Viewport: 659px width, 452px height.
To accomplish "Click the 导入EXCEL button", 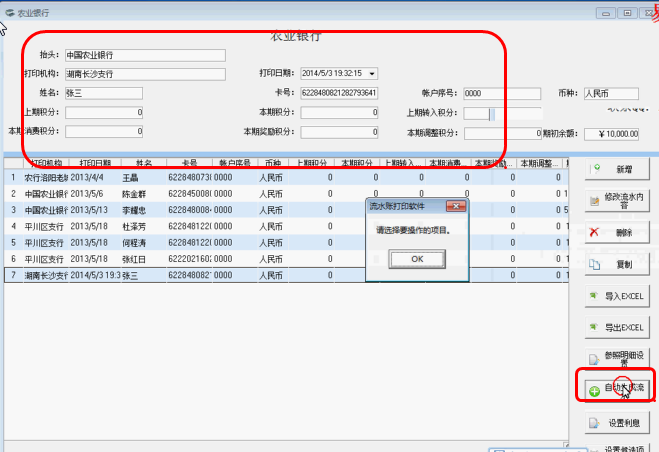I will (x=617, y=296).
